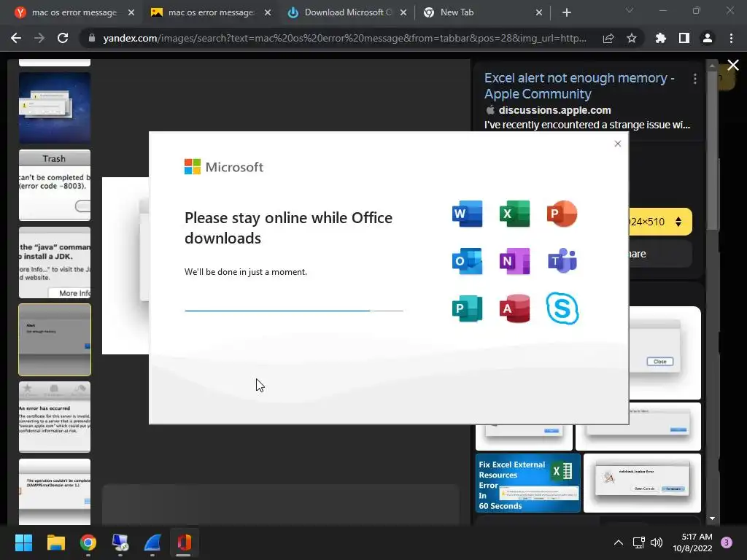
Task: Open Office installer taskbar icon
Action: 185,542
